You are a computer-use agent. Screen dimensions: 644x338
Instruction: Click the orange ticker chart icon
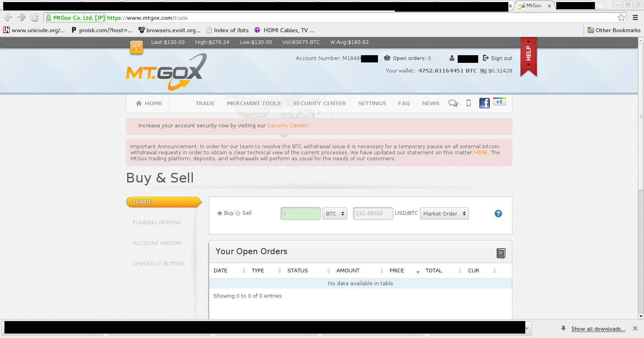(x=136, y=47)
